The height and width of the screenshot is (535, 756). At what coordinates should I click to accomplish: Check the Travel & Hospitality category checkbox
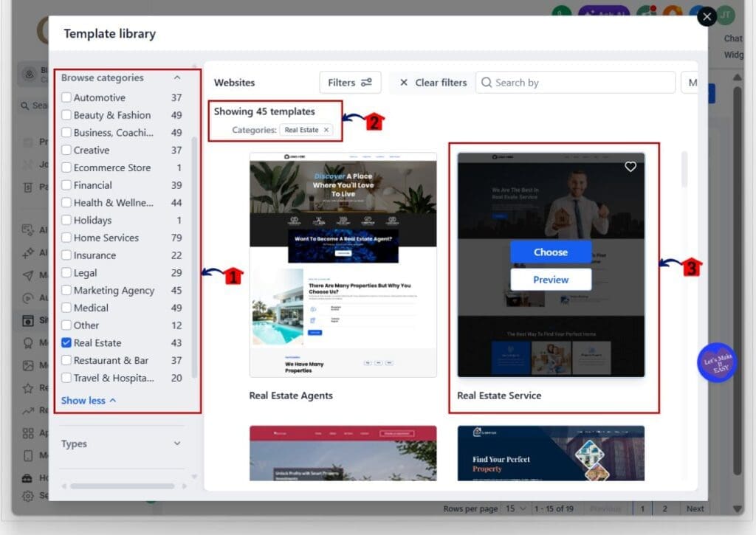(x=66, y=377)
